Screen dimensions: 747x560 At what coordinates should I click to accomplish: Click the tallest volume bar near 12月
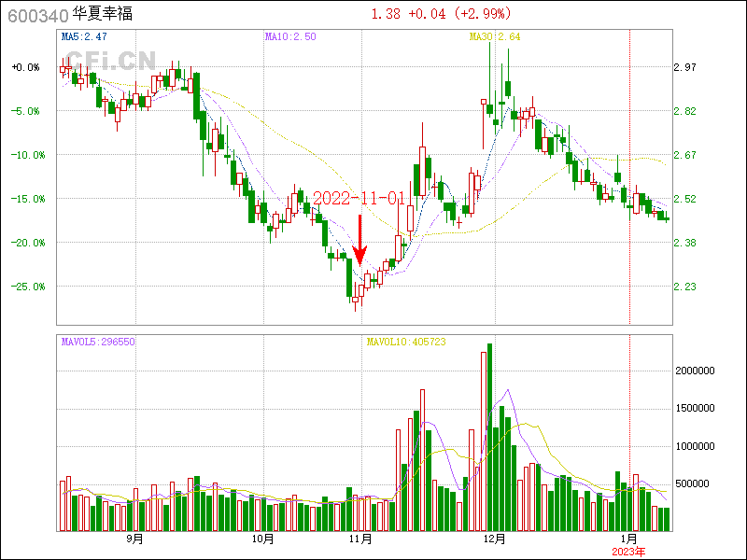coord(489,439)
